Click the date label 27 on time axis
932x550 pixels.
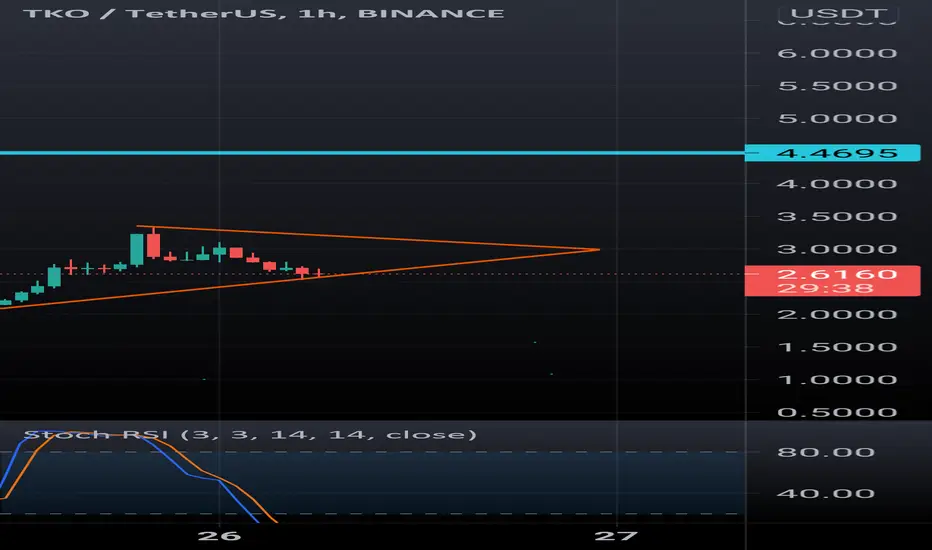616,536
